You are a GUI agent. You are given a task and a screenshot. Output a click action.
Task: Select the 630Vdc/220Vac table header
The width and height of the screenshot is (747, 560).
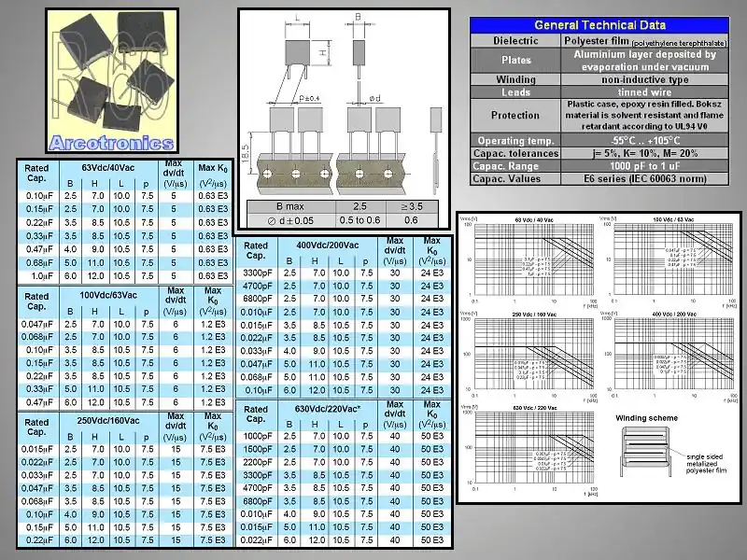click(x=327, y=409)
